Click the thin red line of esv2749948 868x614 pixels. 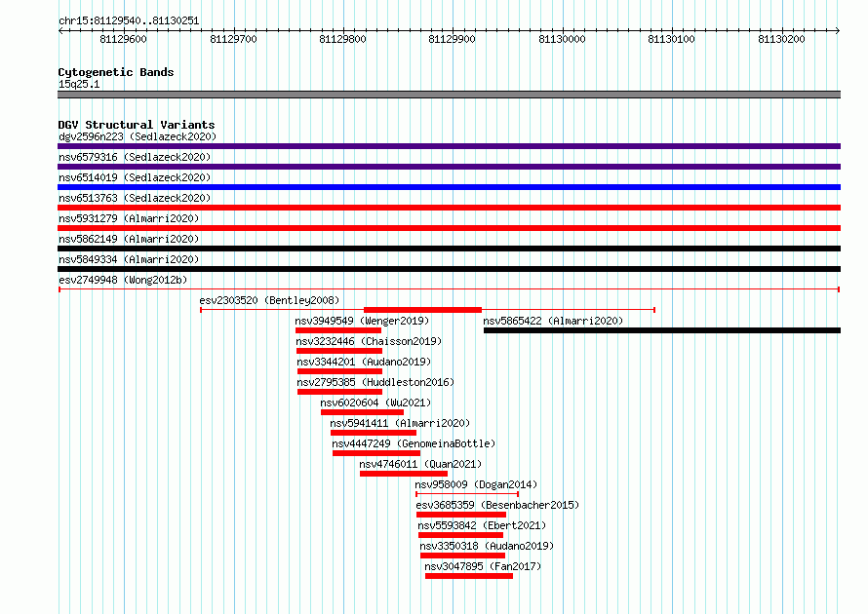point(449,289)
